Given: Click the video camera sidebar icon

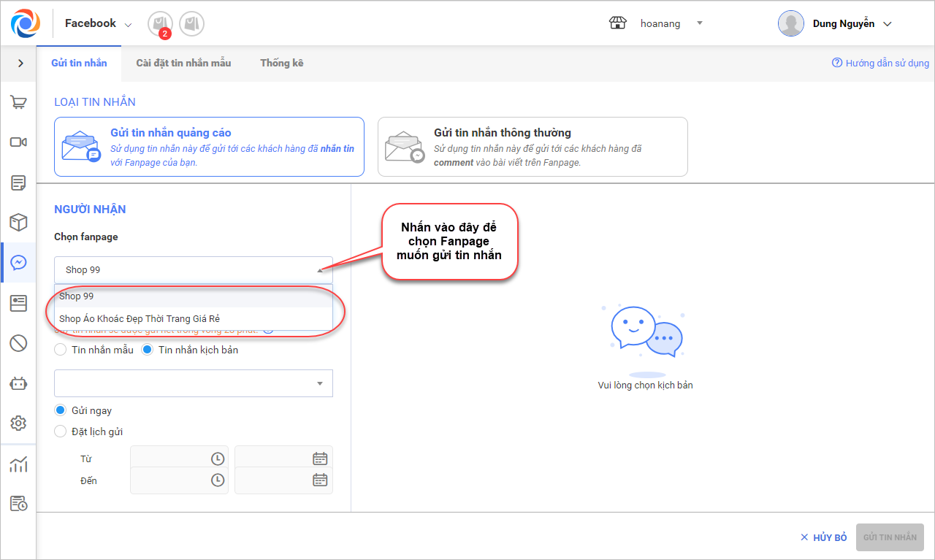Looking at the screenshot, I should pos(18,142).
